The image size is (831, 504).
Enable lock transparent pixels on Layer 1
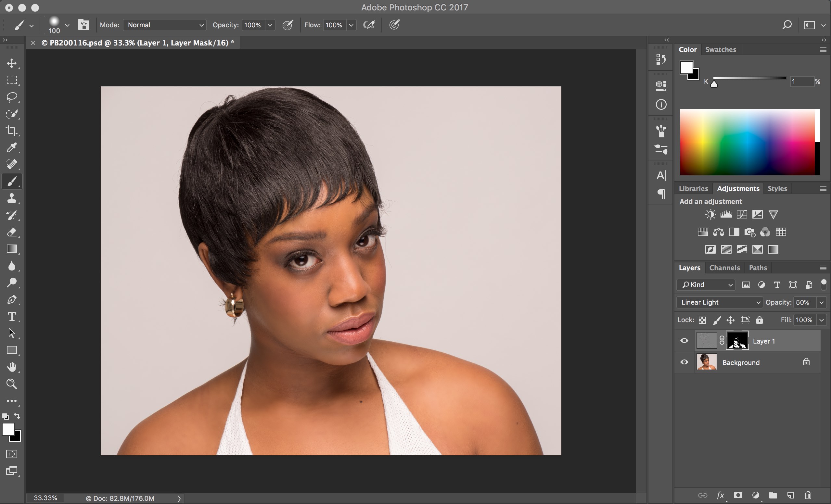pos(702,320)
